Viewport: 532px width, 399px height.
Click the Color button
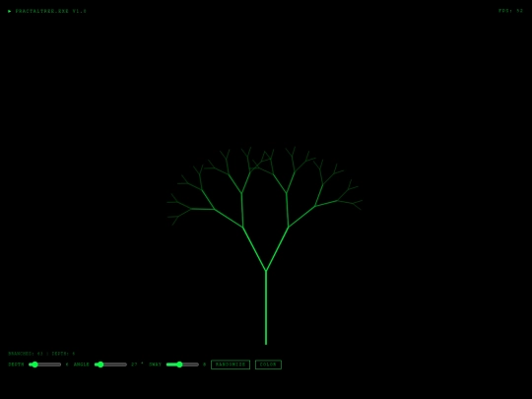[268, 365]
